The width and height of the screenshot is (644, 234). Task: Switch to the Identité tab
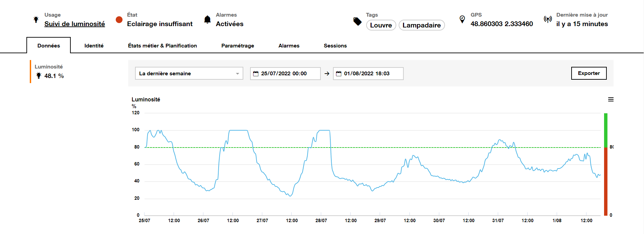94,46
